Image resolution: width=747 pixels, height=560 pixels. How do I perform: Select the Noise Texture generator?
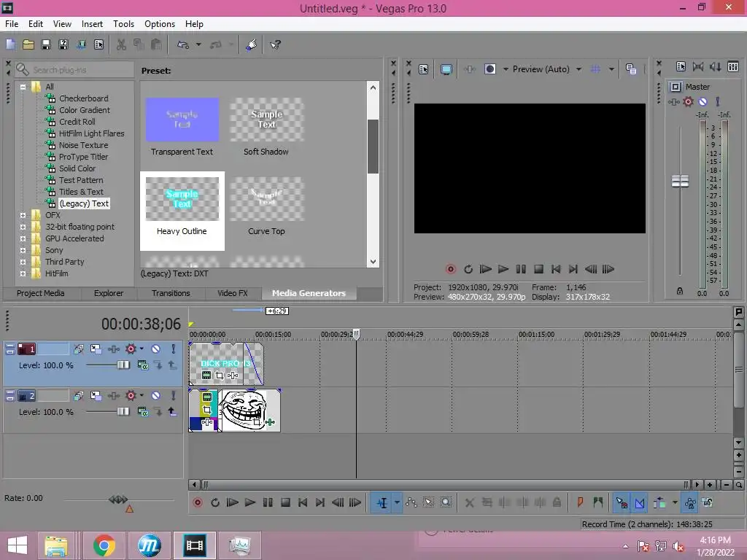83,145
